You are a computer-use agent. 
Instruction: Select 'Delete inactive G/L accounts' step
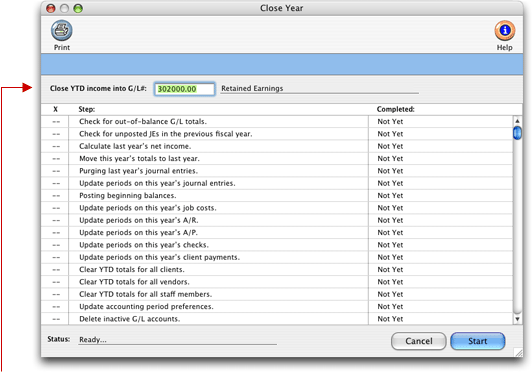277,319
